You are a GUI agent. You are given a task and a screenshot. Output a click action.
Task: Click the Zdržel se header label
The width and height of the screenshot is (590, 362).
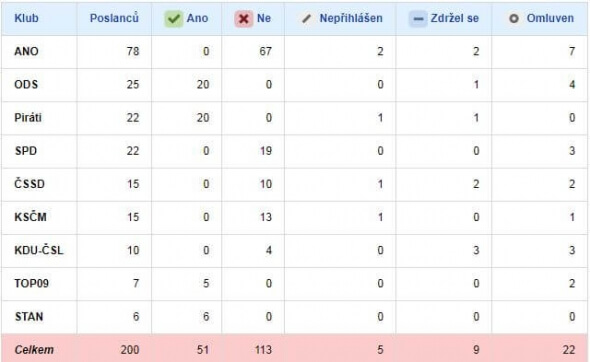455,18
